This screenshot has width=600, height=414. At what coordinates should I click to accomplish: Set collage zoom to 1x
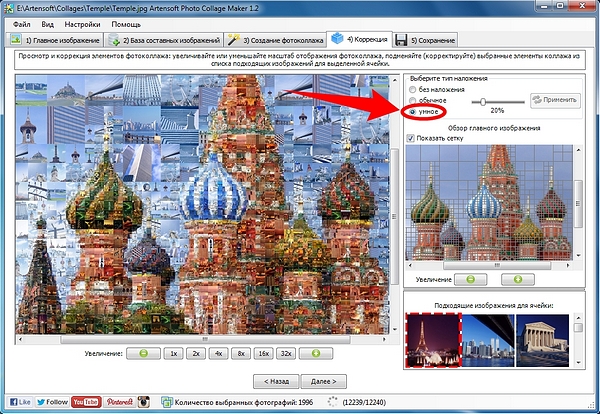(174, 354)
